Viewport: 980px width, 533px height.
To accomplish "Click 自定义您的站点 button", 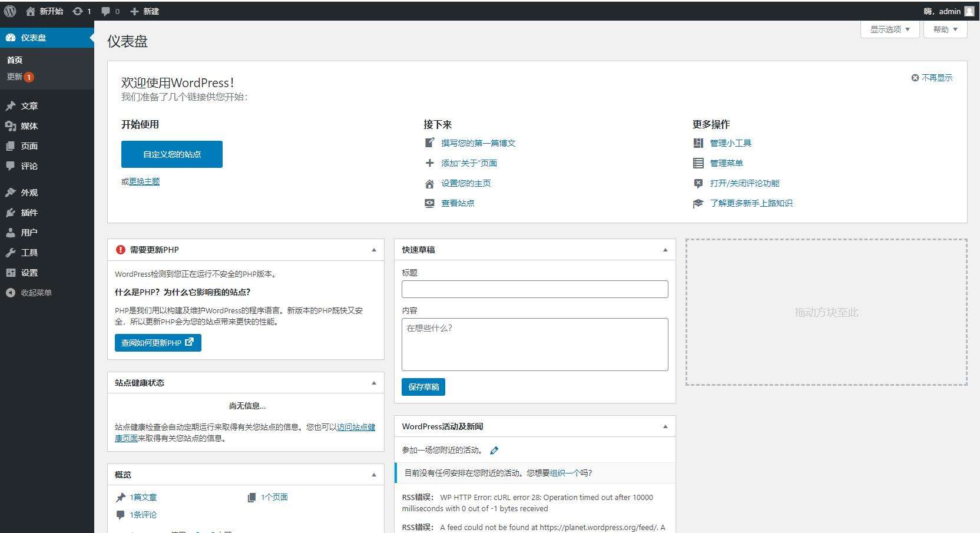I will tap(172, 154).
